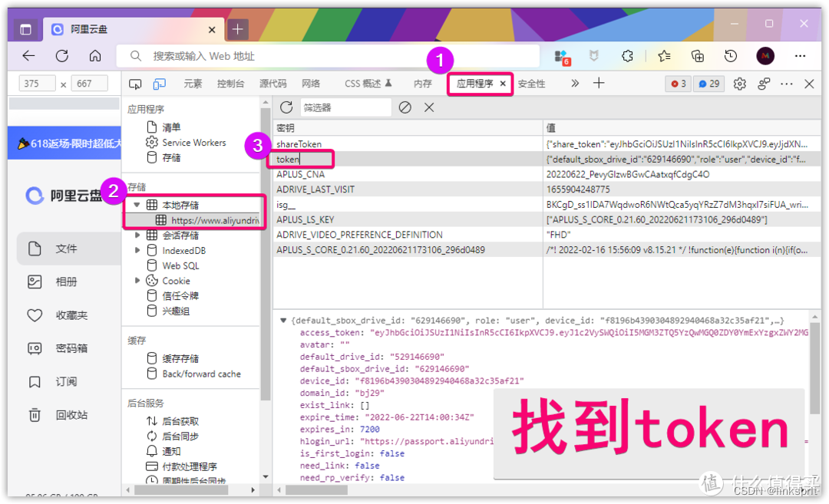Clear all storage entries icon

tap(405, 107)
